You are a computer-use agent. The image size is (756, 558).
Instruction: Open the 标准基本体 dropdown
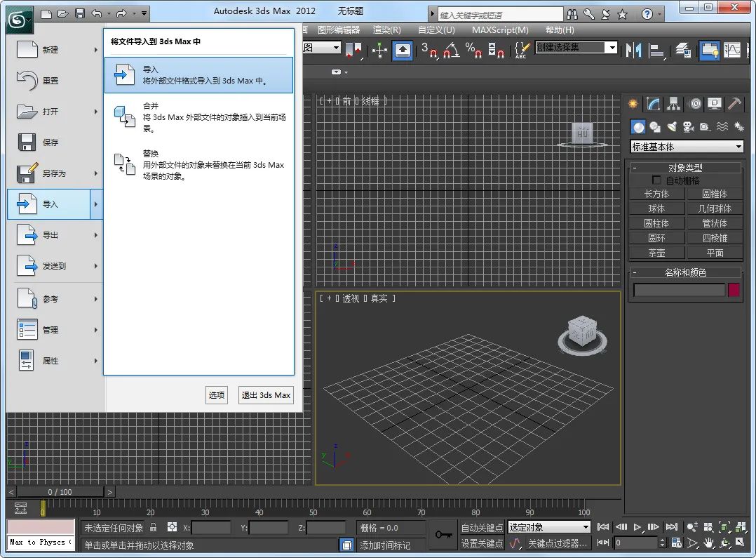(x=687, y=147)
